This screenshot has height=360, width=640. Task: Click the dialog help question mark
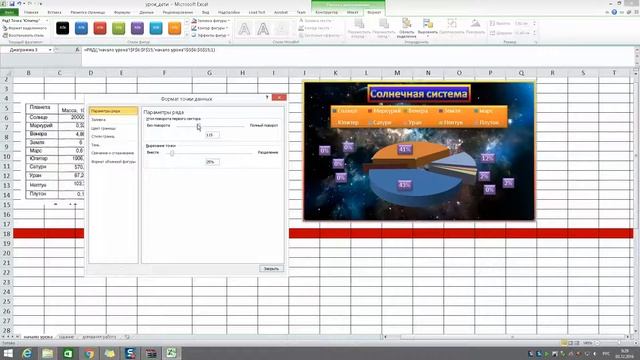267,98
